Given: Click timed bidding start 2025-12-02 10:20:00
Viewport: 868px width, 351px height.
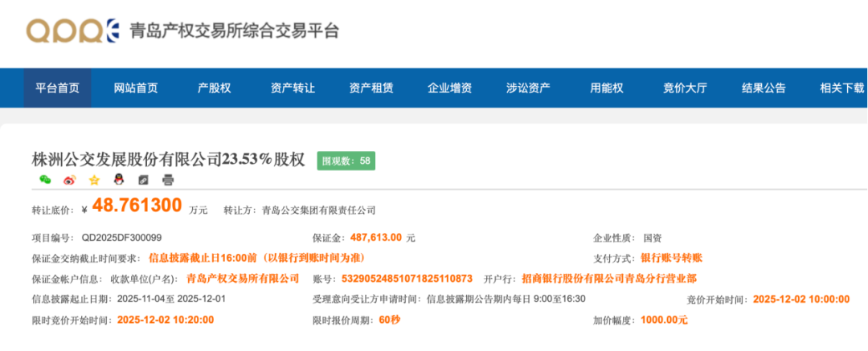Looking at the screenshot, I should coord(166,320).
